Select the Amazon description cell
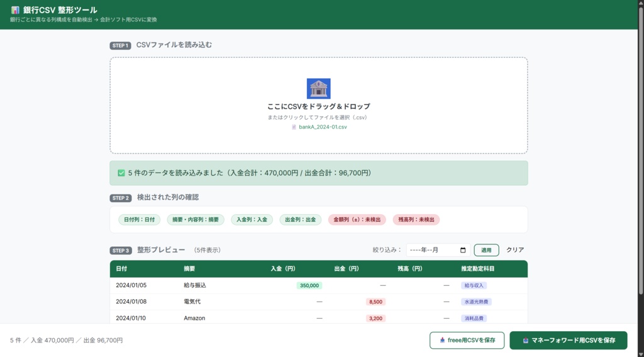 coord(194,319)
